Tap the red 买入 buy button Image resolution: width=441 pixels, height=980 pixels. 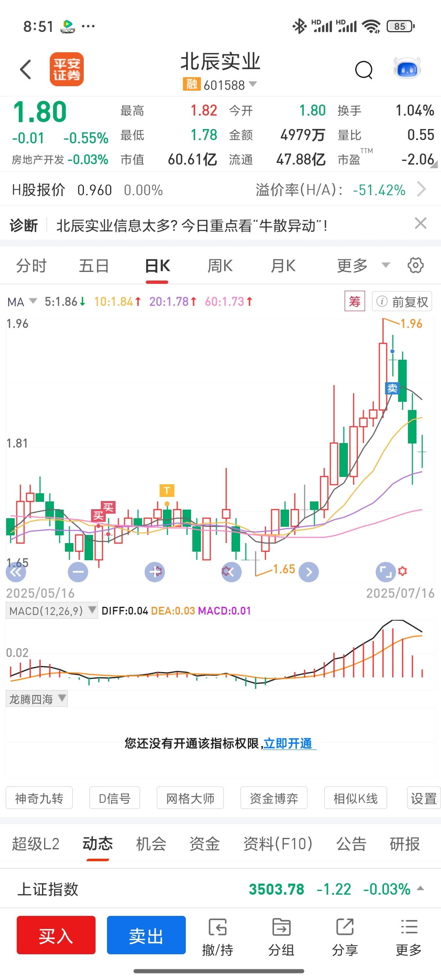(56, 935)
